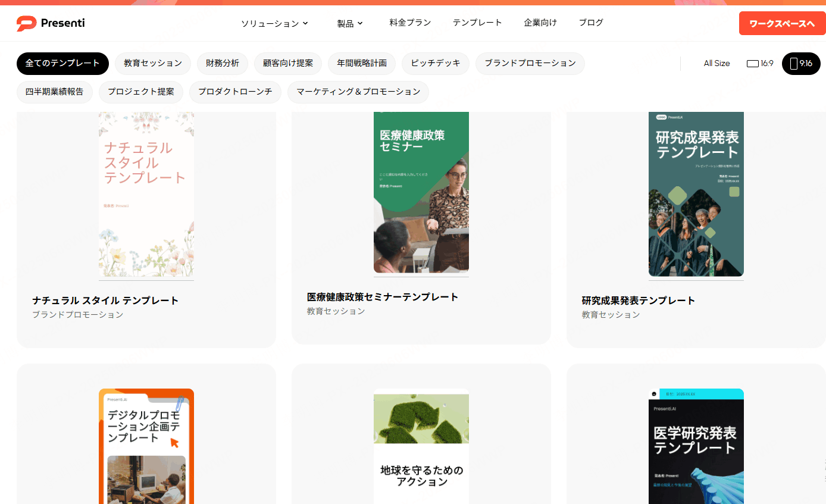
Task: Show 顧客向け提案 templates
Action: (288, 64)
